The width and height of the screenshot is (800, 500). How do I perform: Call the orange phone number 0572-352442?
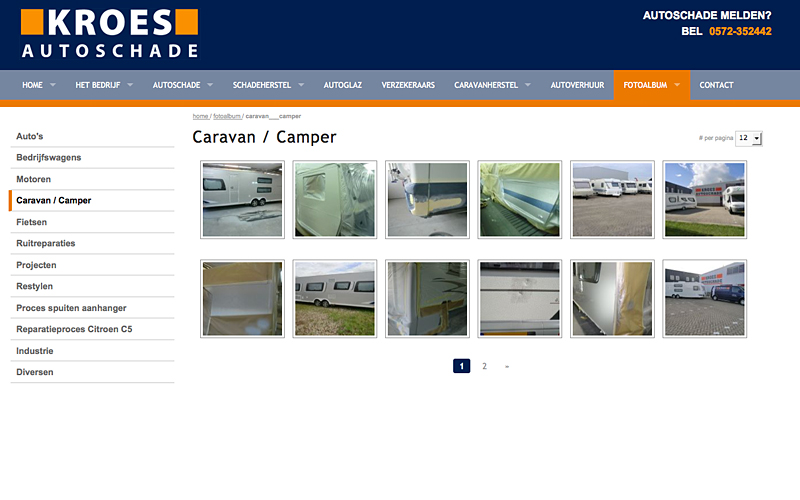coord(740,31)
